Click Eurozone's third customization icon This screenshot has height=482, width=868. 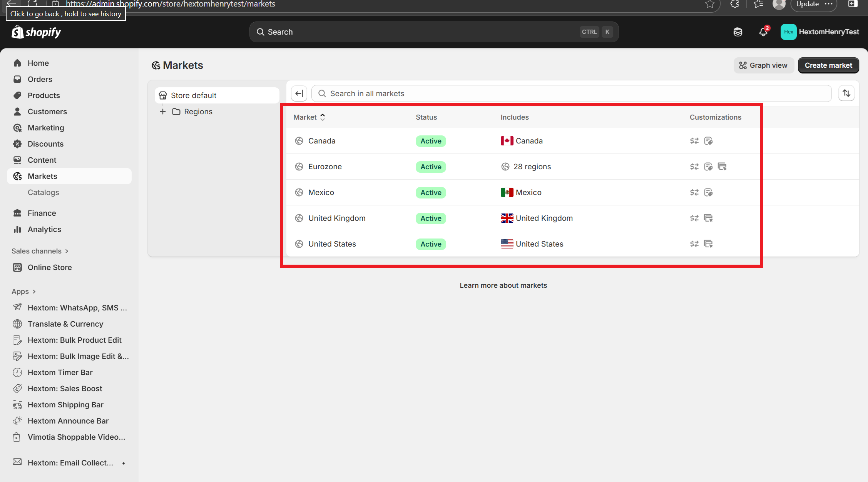tap(722, 167)
